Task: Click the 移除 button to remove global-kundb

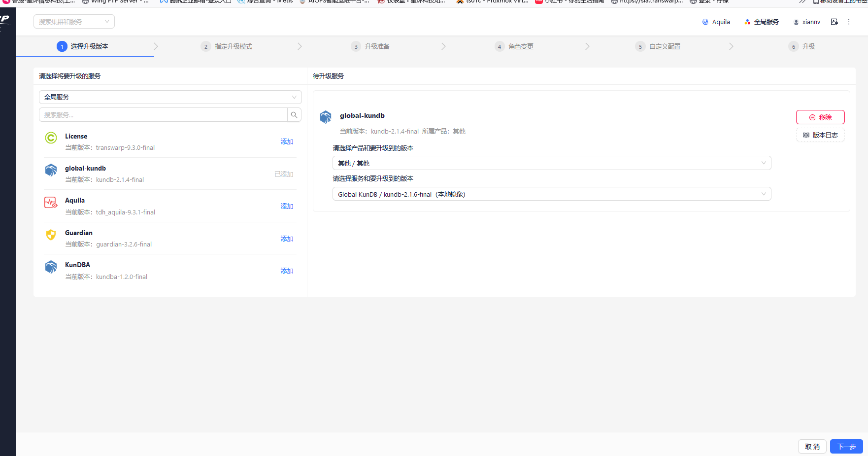Action: point(820,117)
